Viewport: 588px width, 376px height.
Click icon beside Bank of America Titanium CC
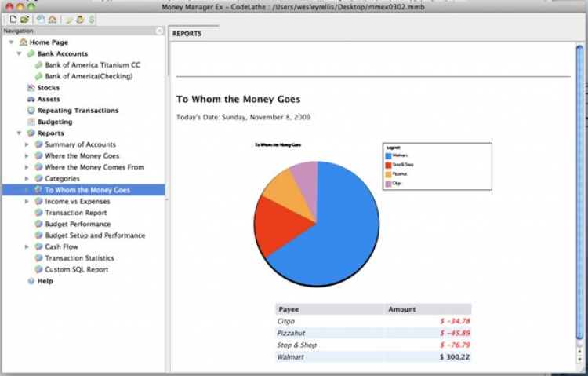click(x=38, y=65)
